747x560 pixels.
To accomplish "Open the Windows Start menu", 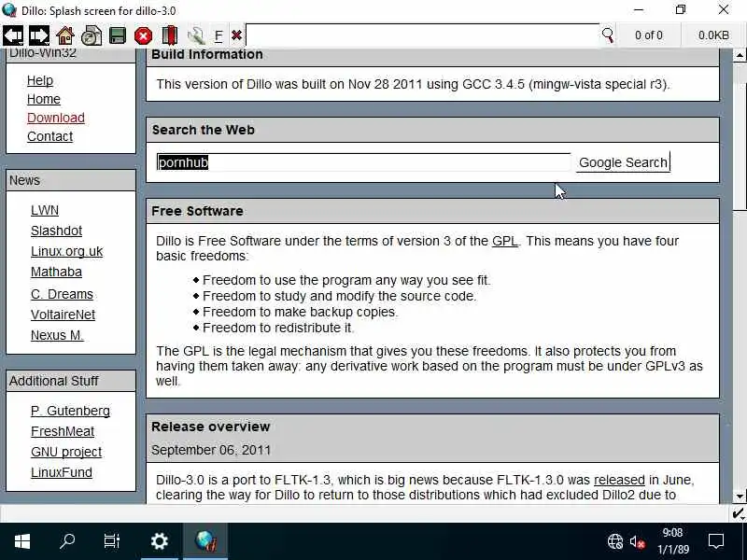I will coord(21,541).
